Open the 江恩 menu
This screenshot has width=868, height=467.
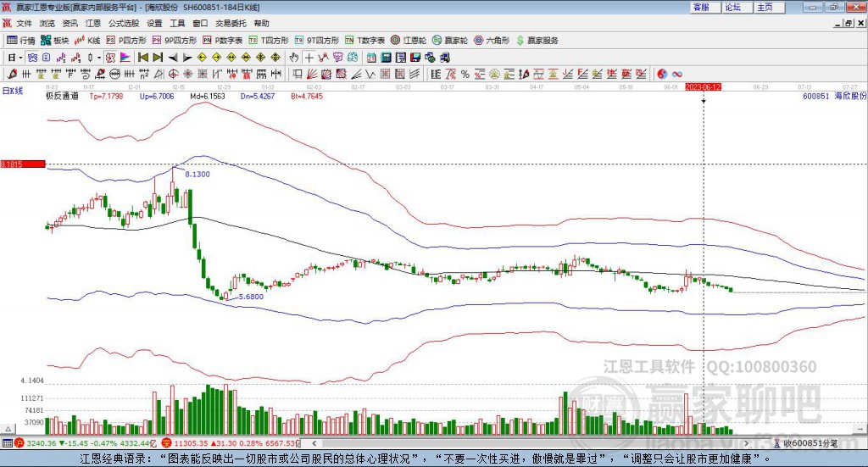click(93, 23)
